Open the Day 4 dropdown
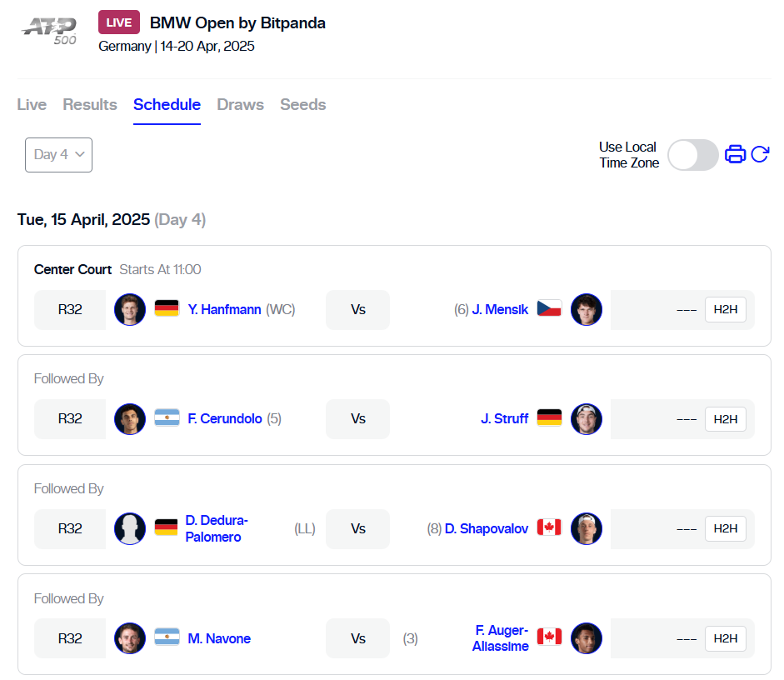The width and height of the screenshot is (784, 680). 58,155
